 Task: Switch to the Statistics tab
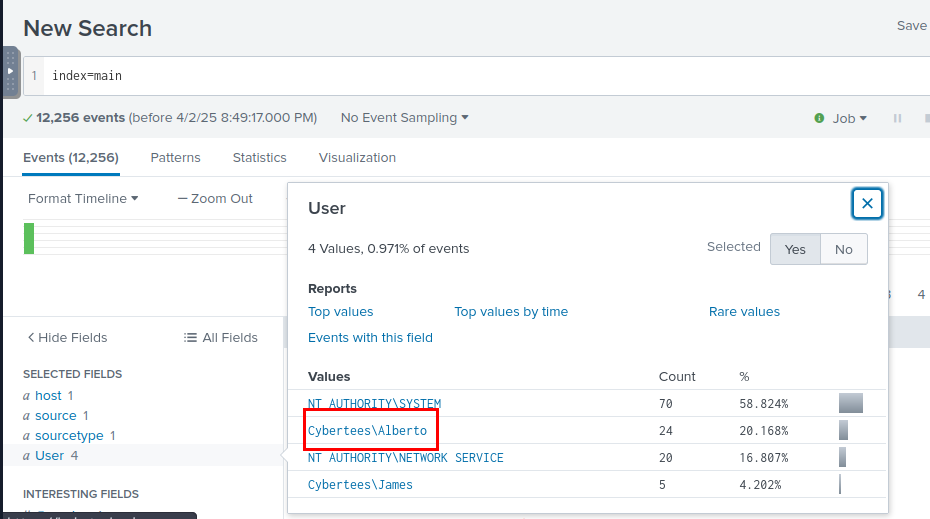point(259,158)
